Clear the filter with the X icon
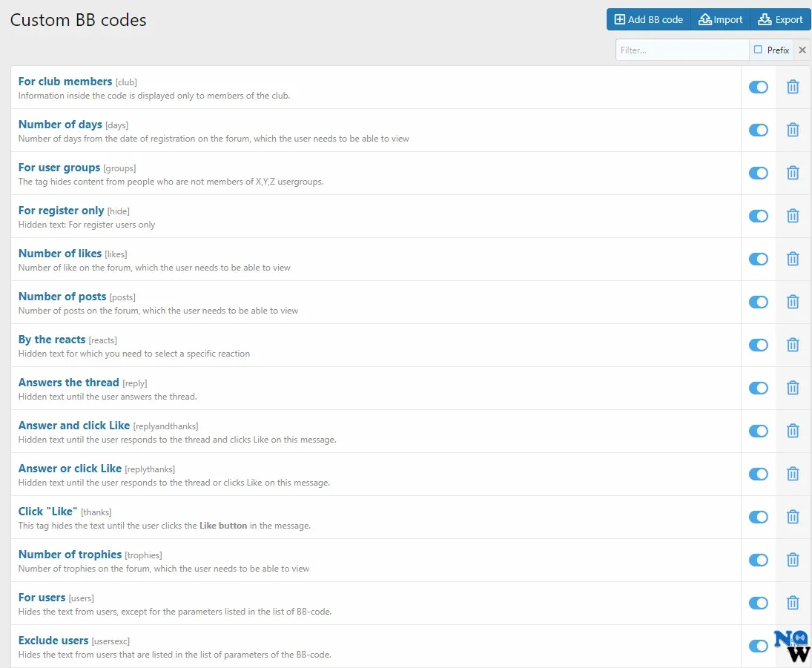 click(x=802, y=50)
